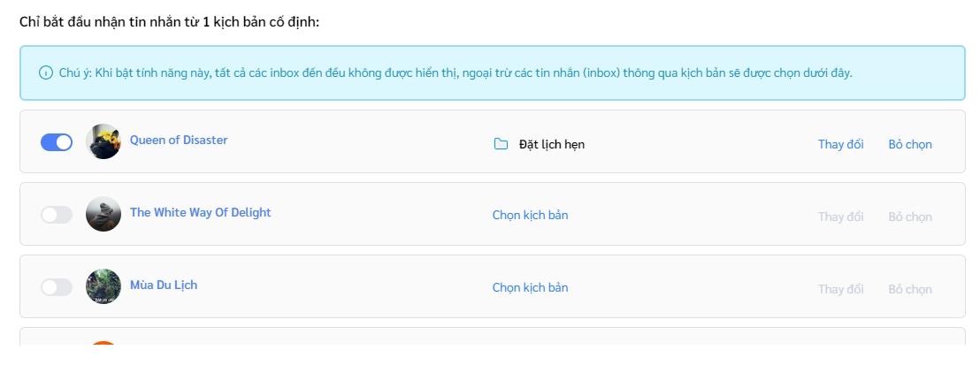Enable The White Way Of Delight toggle

click(57, 215)
